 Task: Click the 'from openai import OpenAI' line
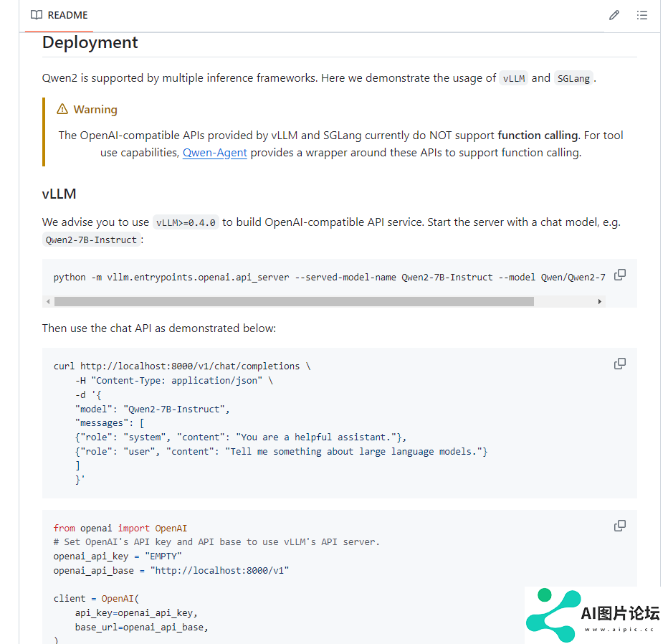[120, 529]
